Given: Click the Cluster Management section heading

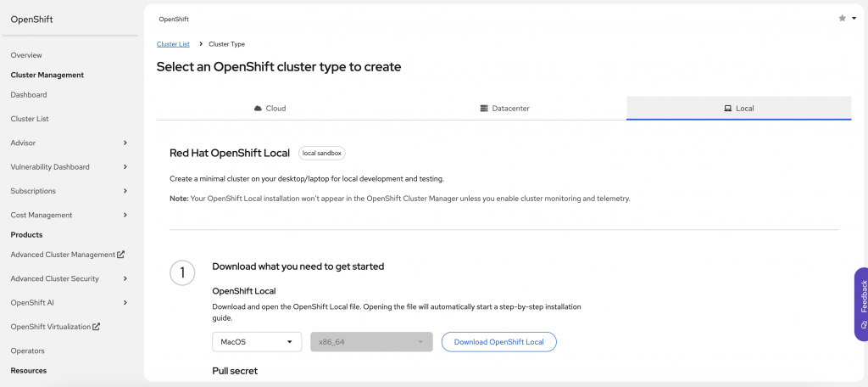Looking at the screenshot, I should pos(47,75).
